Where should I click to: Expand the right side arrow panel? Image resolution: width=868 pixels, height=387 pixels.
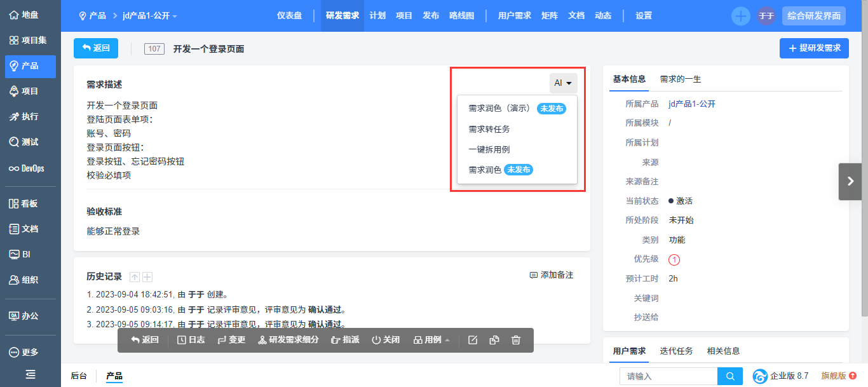850,182
